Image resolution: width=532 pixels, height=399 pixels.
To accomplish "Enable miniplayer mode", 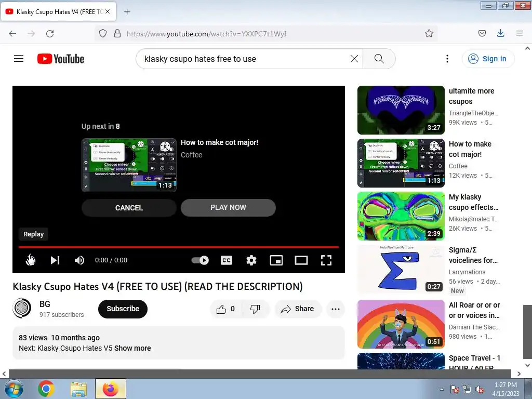I will (276, 260).
